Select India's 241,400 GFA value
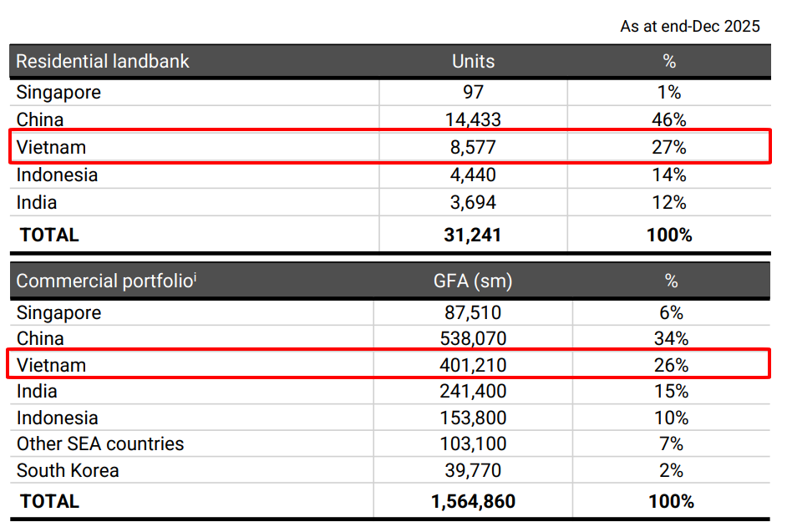Viewport: 787px width, 532px height. pyautogui.click(x=473, y=391)
